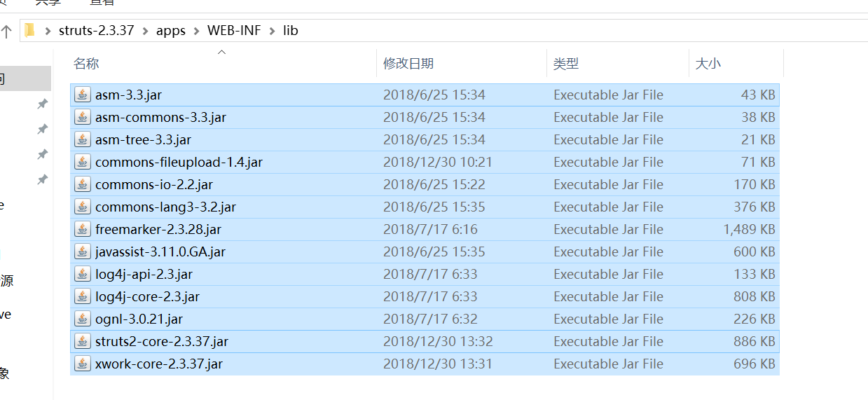Sort files by the 名称 column header

click(x=86, y=64)
